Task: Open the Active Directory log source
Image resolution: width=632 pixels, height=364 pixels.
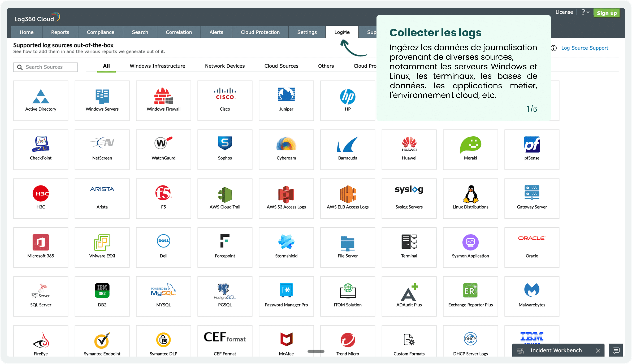Action: point(41,101)
